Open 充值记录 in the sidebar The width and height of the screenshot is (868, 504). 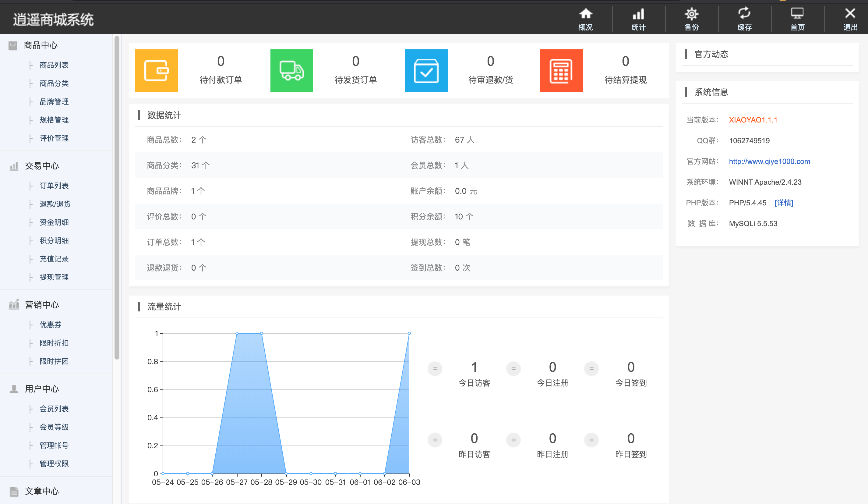(x=54, y=259)
